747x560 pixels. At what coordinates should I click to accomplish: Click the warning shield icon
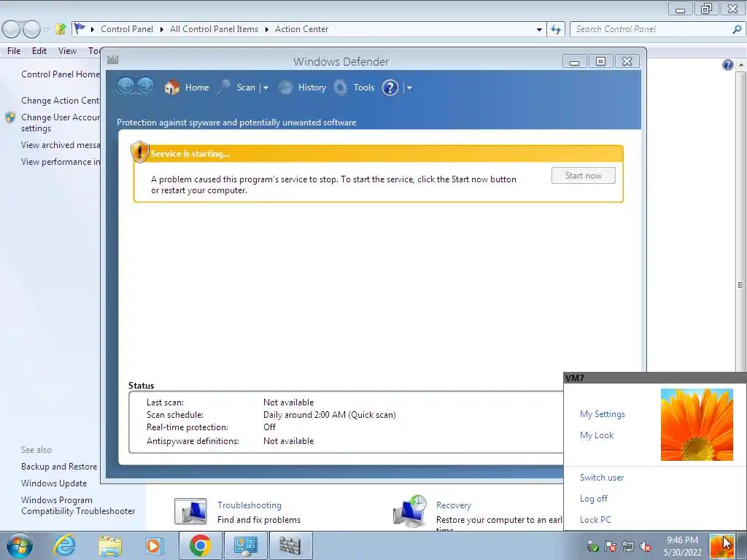pyautogui.click(x=139, y=152)
